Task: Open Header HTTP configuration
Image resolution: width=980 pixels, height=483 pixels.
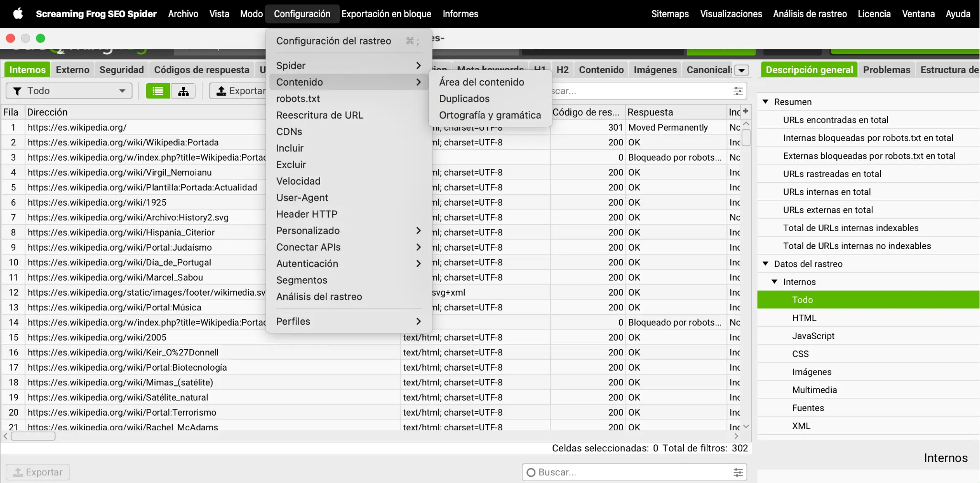Action: click(x=349, y=214)
